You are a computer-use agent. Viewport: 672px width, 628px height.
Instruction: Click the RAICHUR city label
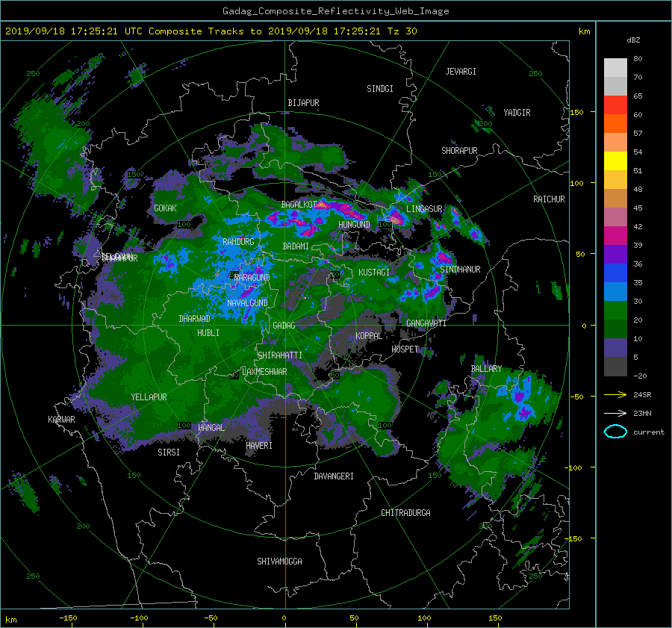pos(549,199)
